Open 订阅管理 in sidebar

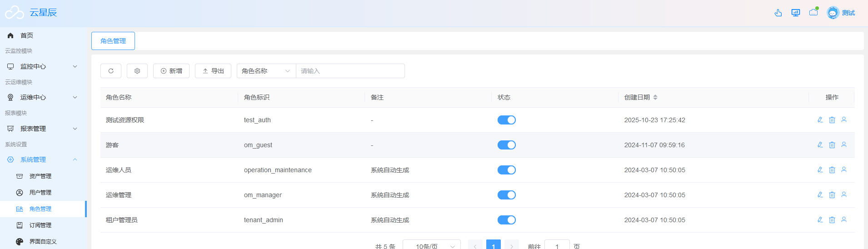43,225
